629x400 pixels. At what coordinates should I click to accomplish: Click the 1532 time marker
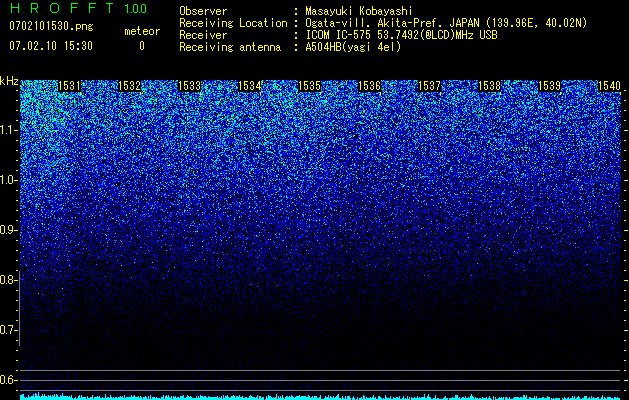129,86
